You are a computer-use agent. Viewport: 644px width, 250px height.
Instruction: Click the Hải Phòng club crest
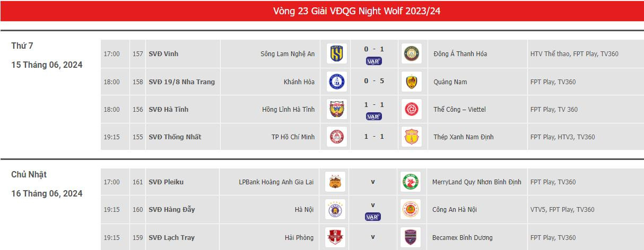(x=335, y=237)
